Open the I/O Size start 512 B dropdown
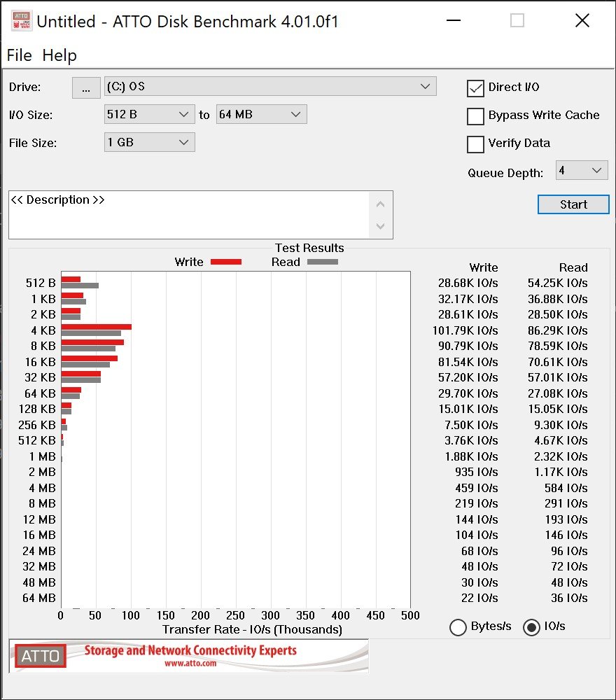 point(150,114)
